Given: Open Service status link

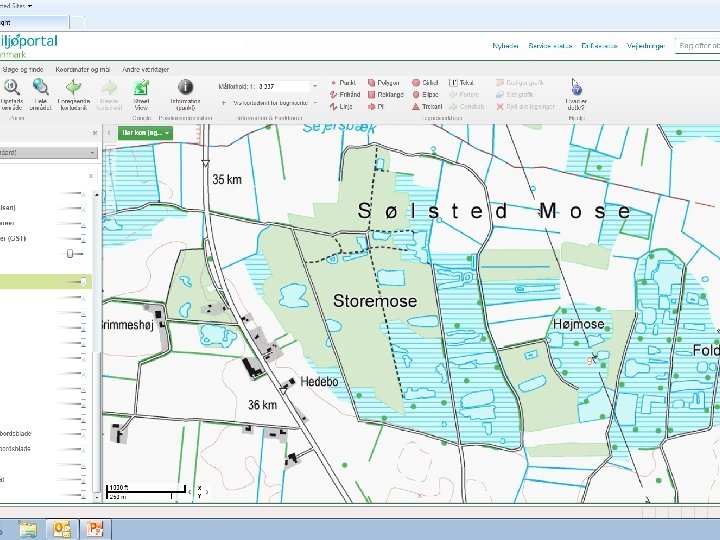Looking at the screenshot, I should click(550, 46).
